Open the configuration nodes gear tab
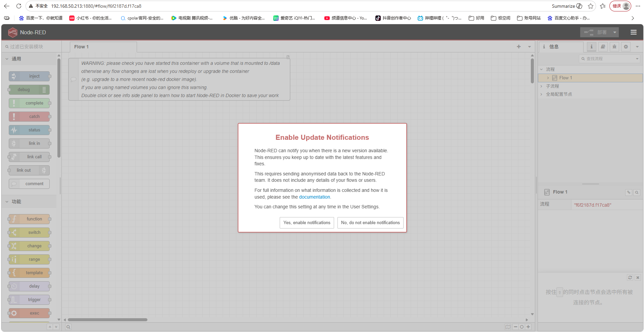This screenshot has width=644, height=332. [626, 47]
